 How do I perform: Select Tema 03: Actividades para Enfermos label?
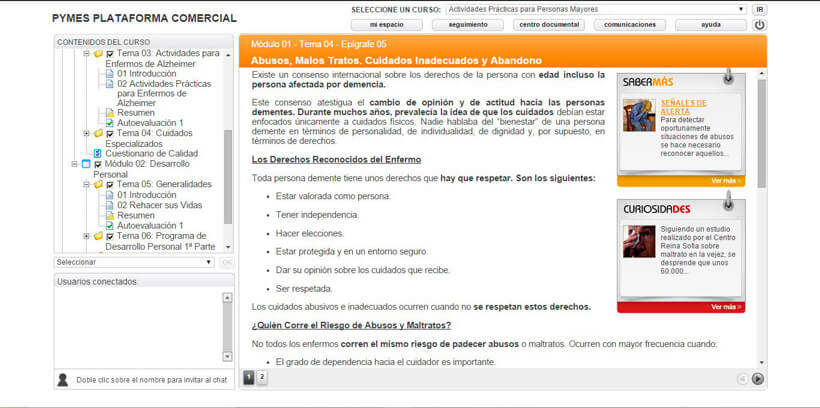tap(163, 59)
